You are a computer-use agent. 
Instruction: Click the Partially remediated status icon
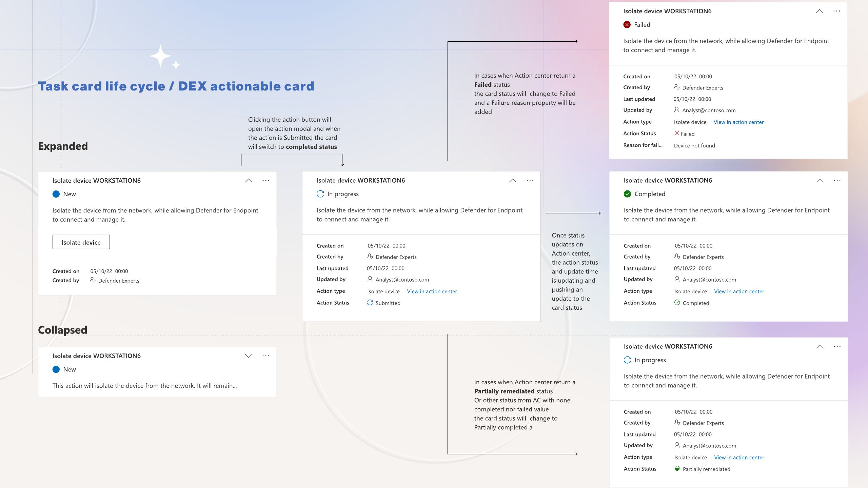point(677,469)
